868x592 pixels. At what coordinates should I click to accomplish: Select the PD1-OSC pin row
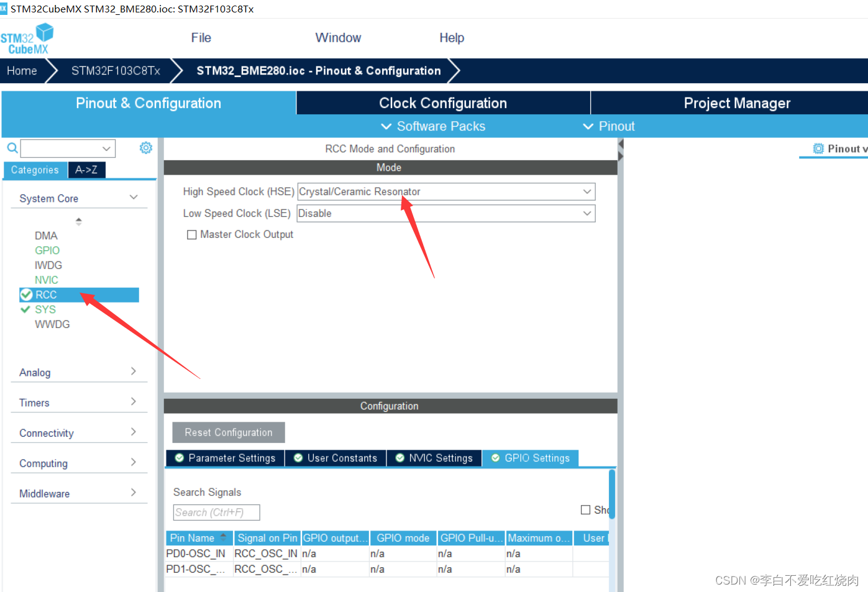386,569
